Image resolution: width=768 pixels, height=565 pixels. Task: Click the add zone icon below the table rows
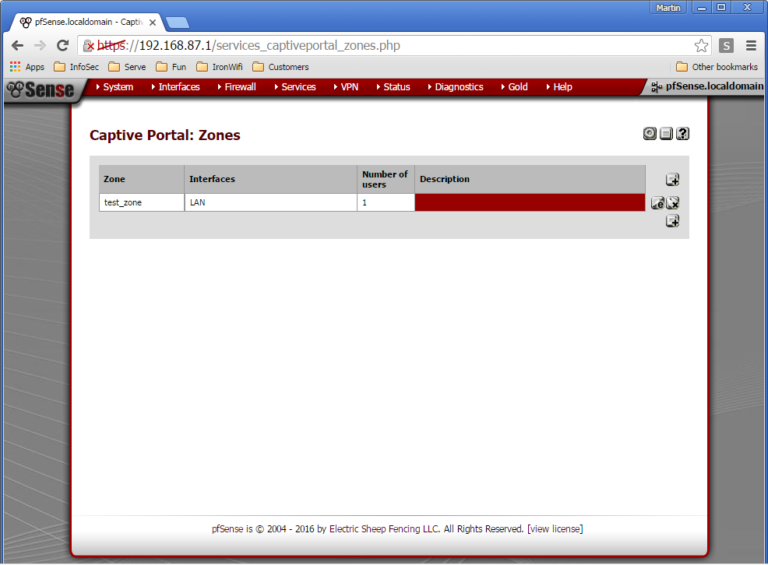tap(672, 221)
